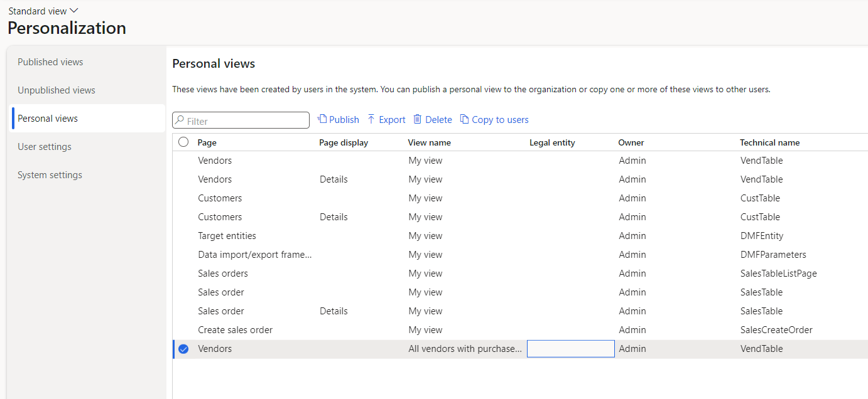
Task: Click the copy icon beside Copy to users
Action: (x=465, y=119)
